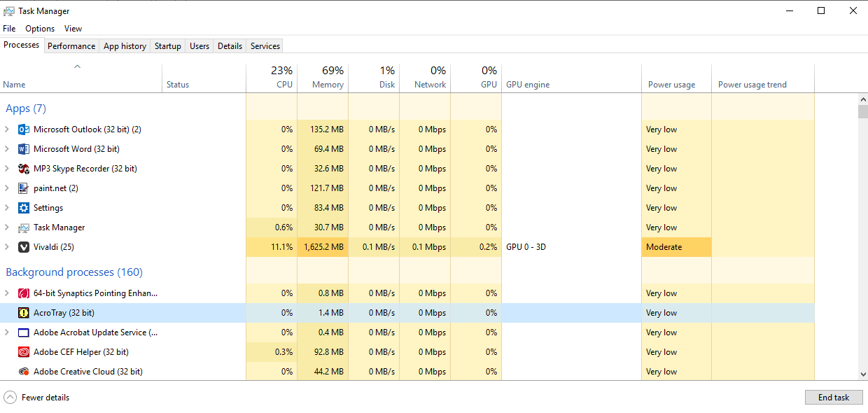Click the Adobe CEF Helper icon
This screenshot has height=413, width=868.
pyautogui.click(x=23, y=352)
